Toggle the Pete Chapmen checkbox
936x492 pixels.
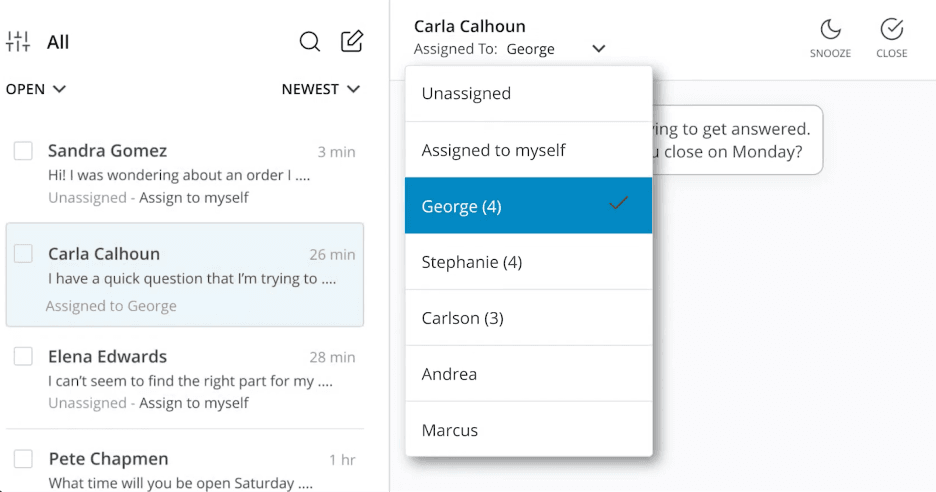tap(23, 459)
